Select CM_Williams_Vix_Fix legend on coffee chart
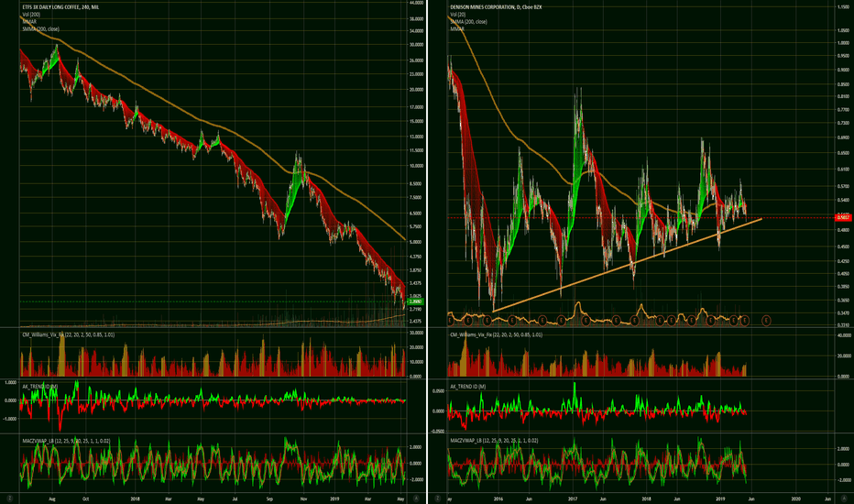Image resolution: width=854 pixels, height=504 pixels. (68, 334)
